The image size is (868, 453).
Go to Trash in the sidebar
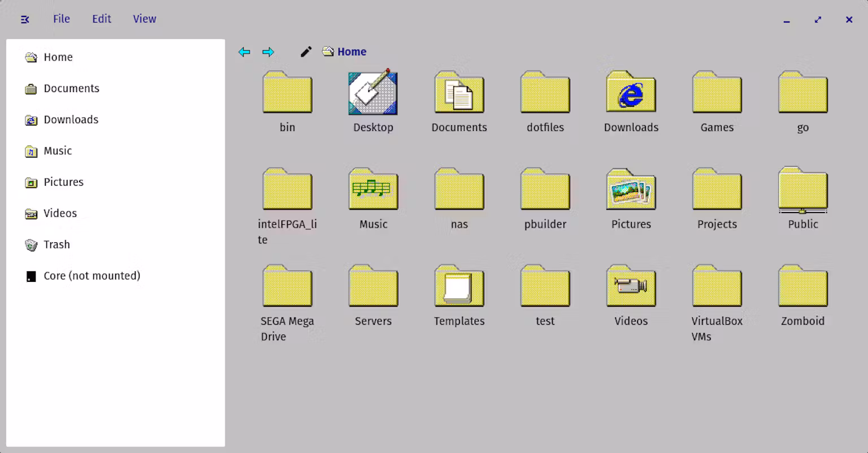tap(57, 245)
